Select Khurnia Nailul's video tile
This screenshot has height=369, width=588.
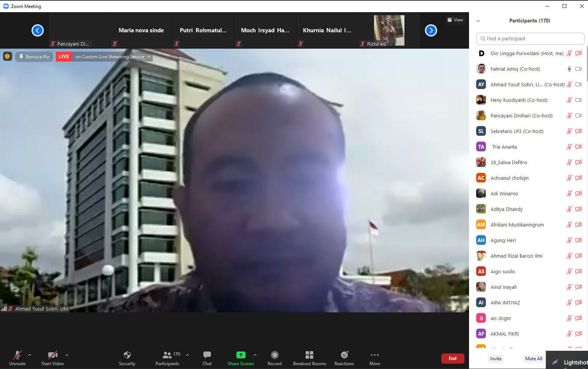click(x=327, y=30)
